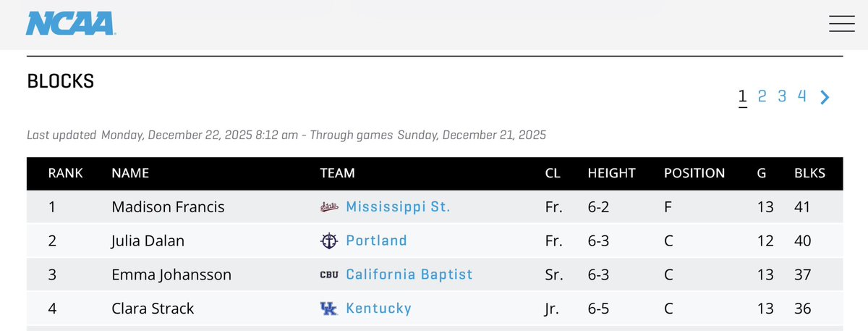868x331 pixels.
Task: Click the NCAA logo
Action: tap(71, 23)
